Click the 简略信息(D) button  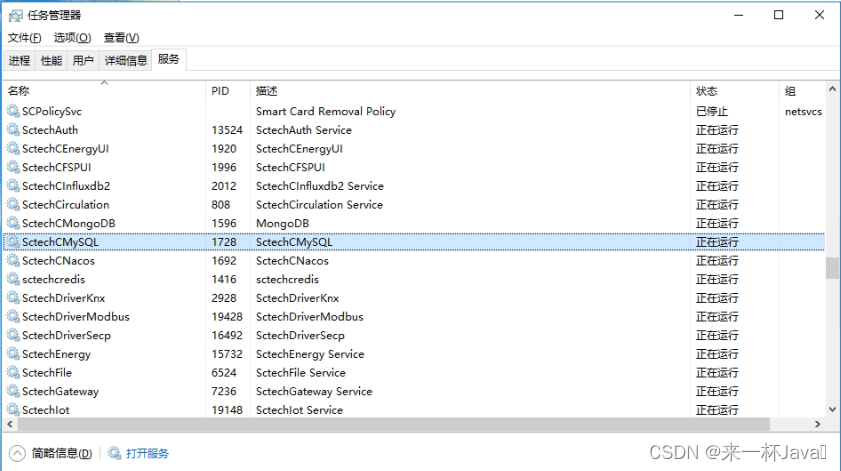(x=62, y=453)
